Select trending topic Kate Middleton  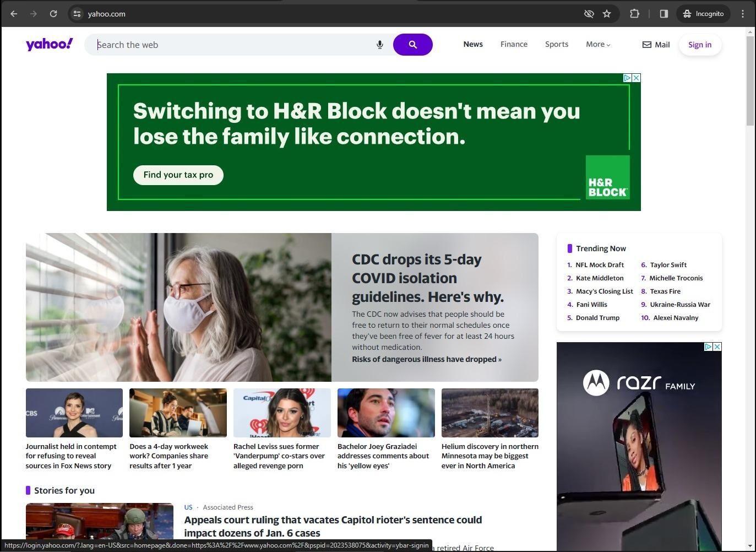click(x=600, y=278)
